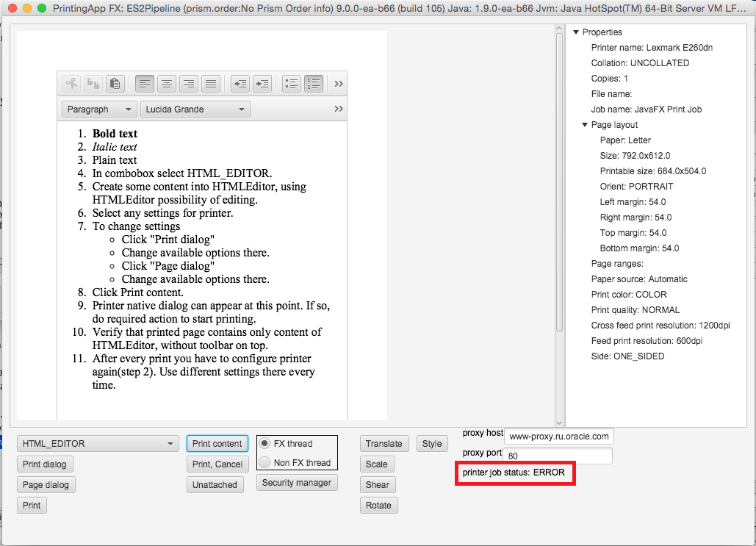Click the Security manager button
Screen dimensions: 756x546
tap(298, 483)
